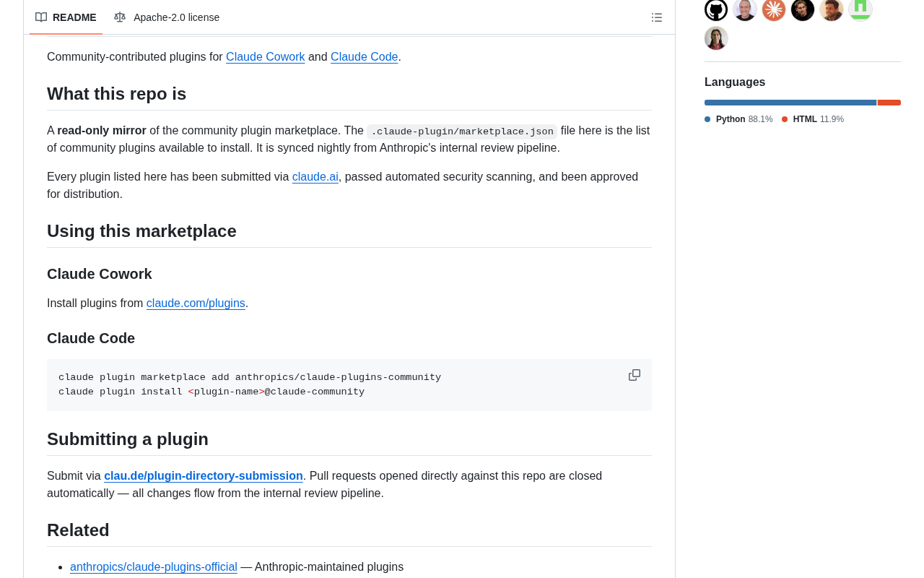This screenshot has height=578, width=924.
Task: Select the Python 88.1% language entry
Action: [x=738, y=119]
